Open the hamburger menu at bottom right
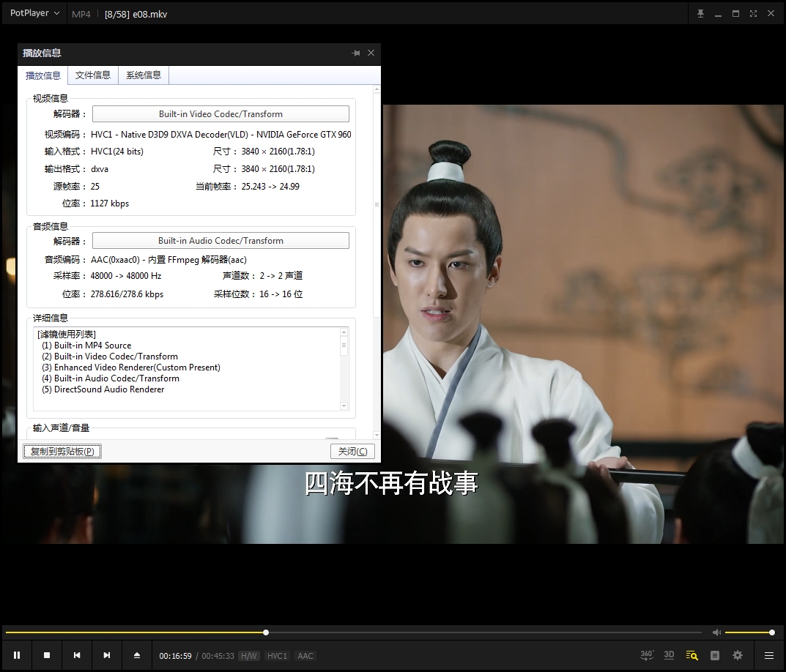 tap(769, 655)
